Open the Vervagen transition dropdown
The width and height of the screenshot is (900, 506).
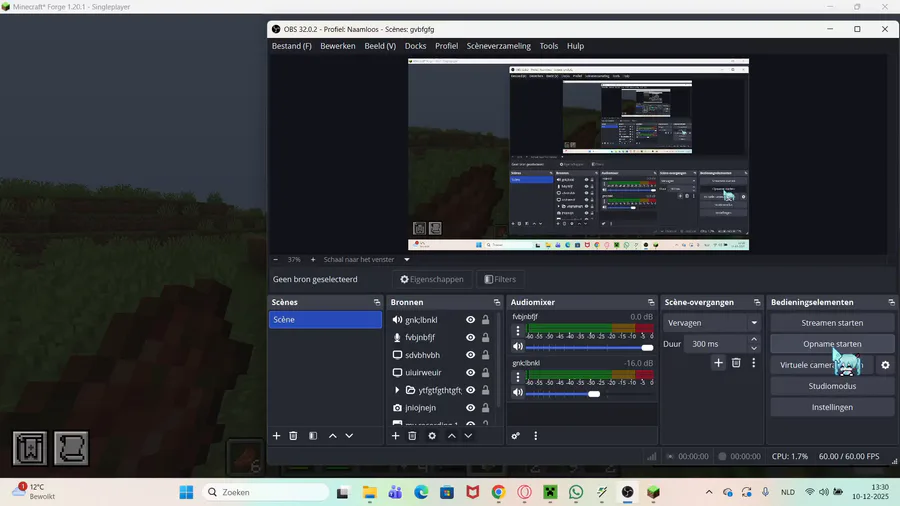pos(712,323)
